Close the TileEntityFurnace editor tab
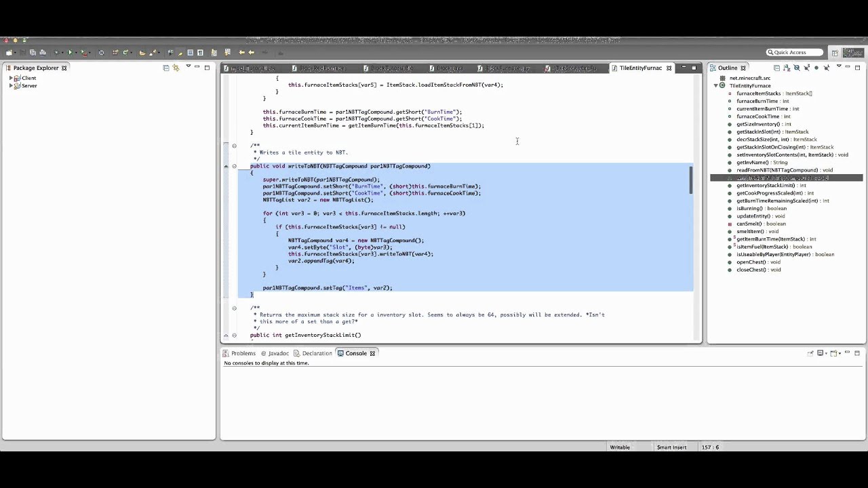 point(669,68)
